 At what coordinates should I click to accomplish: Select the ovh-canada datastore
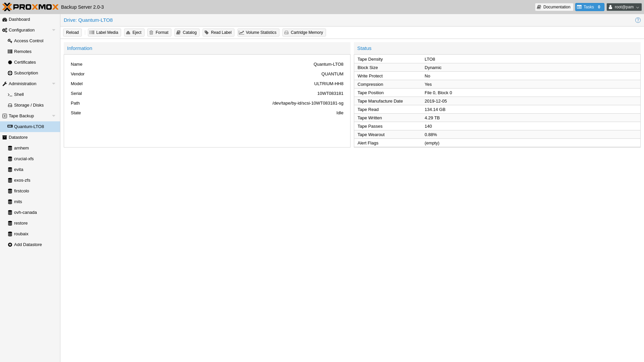point(25,213)
